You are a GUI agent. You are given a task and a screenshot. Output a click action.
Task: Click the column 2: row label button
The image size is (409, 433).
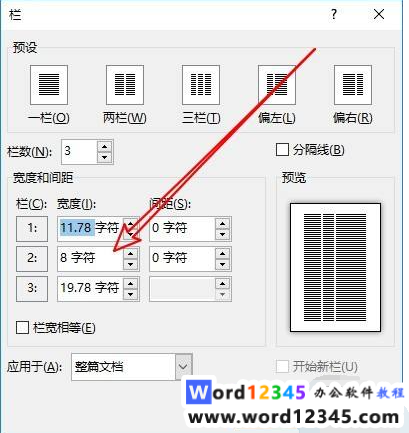pos(32,259)
